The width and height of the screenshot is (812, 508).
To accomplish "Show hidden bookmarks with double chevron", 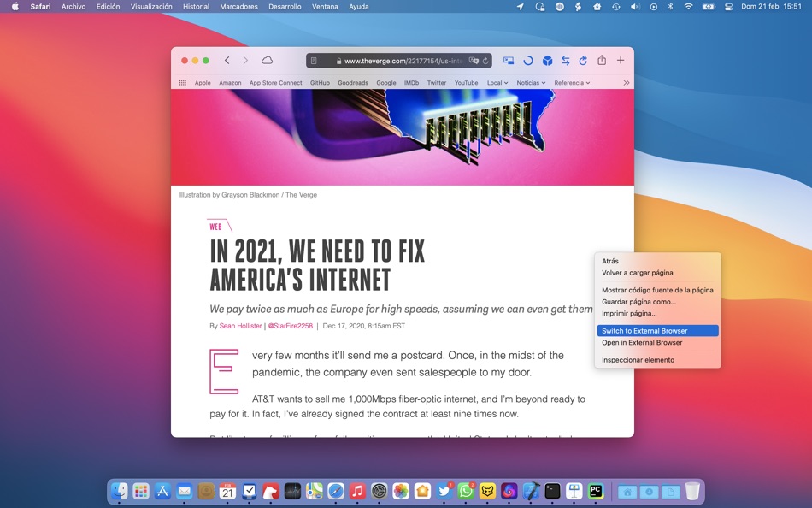I will (626, 83).
